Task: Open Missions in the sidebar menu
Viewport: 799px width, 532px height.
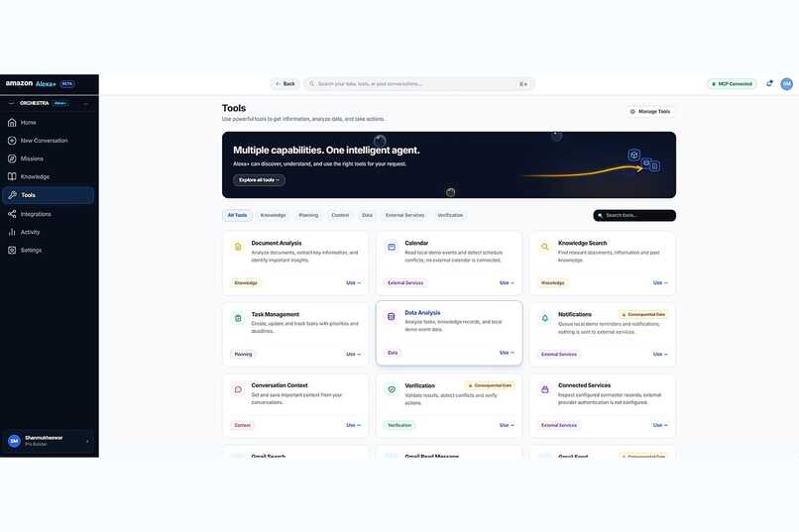Action: tap(49, 159)
